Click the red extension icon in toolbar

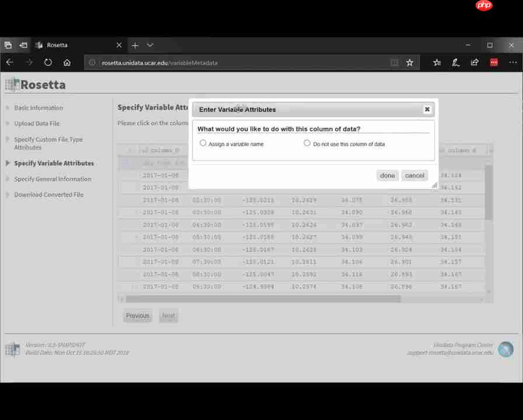[x=494, y=62]
